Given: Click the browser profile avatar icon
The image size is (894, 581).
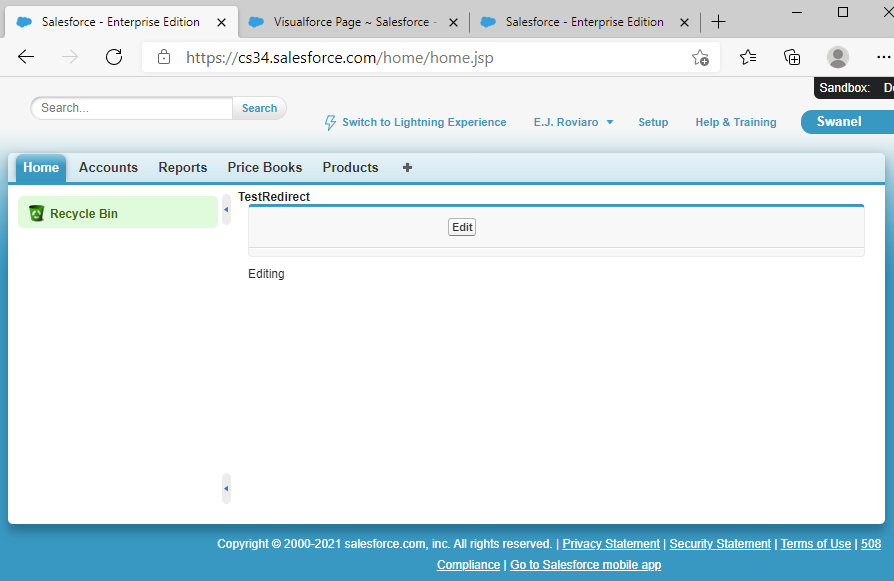Looking at the screenshot, I should (838, 57).
